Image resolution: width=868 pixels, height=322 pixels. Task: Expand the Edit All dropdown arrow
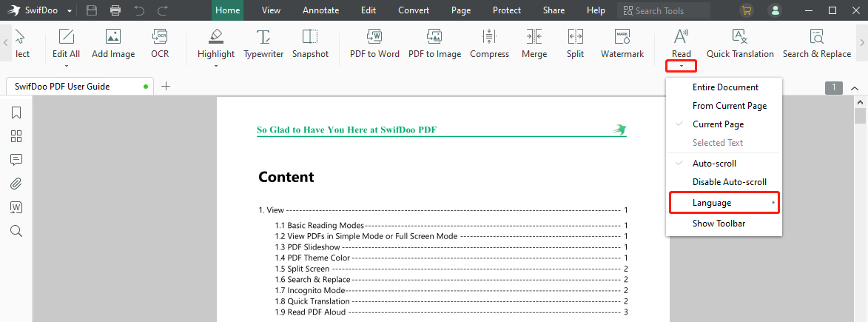67,66
